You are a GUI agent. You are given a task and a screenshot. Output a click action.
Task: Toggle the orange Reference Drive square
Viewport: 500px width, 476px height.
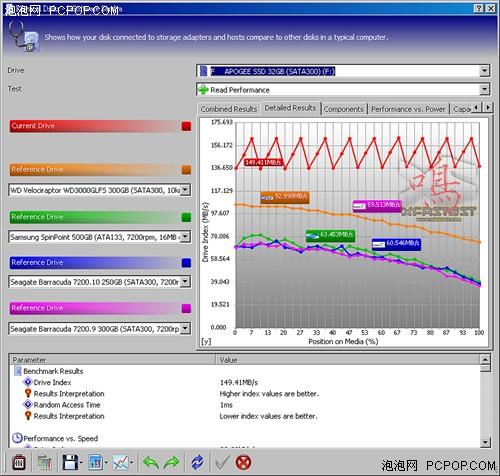pos(186,170)
